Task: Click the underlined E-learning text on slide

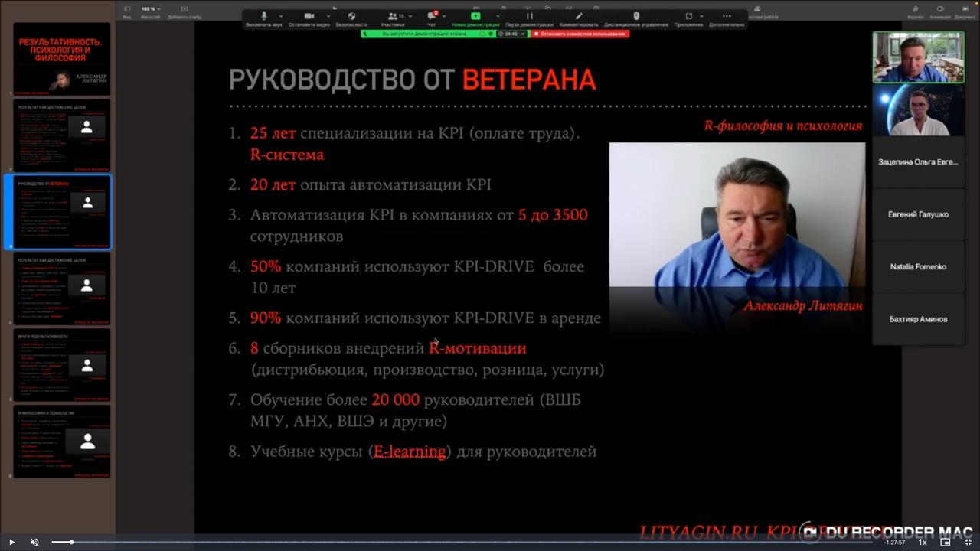Action: click(410, 452)
